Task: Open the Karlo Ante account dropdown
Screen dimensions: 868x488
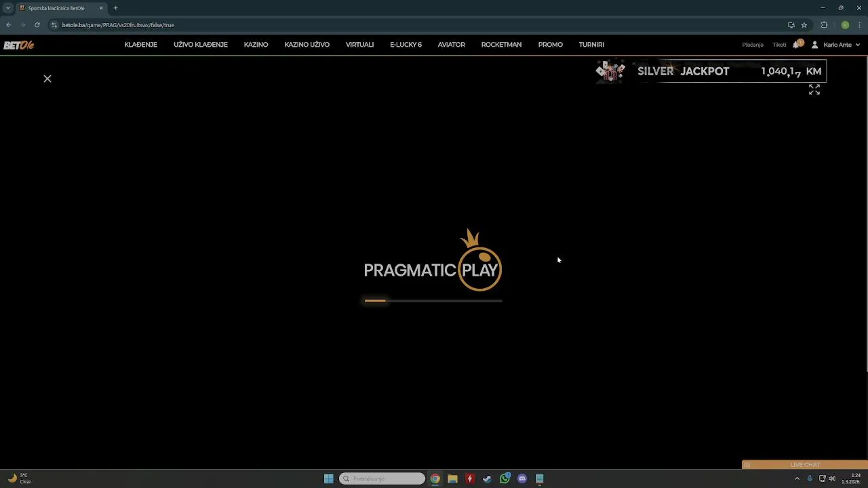Action: coord(841,45)
